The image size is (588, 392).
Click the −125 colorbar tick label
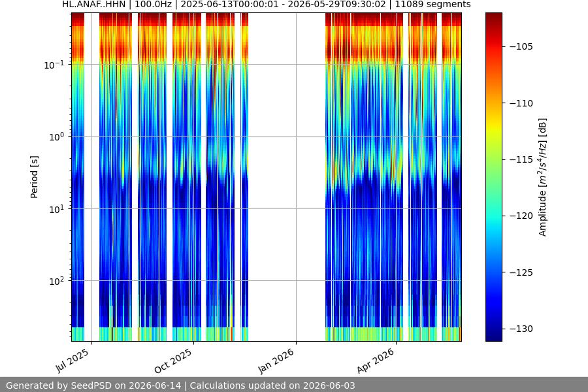point(521,272)
